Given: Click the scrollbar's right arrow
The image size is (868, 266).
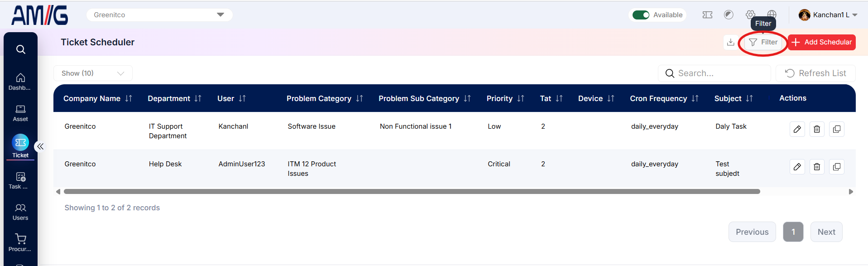Looking at the screenshot, I should tap(851, 192).
